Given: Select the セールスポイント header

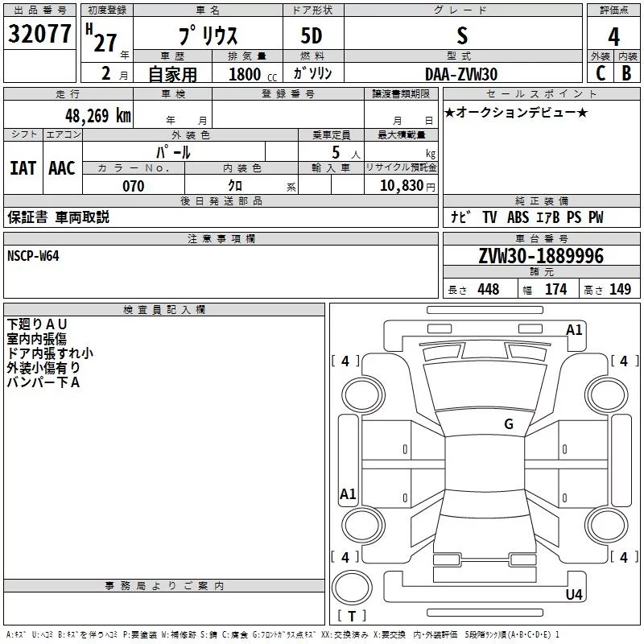Looking at the screenshot, I should point(541,93).
